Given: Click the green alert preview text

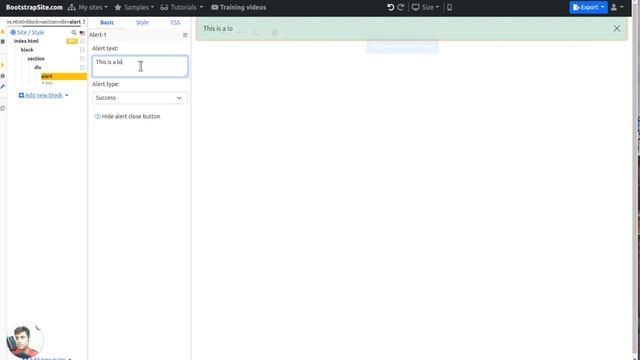Looking at the screenshot, I should click(x=218, y=29).
